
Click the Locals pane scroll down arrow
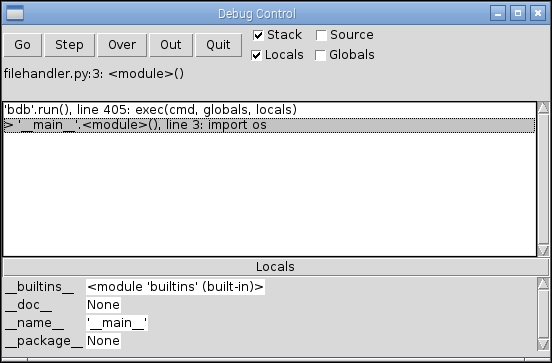(543, 344)
